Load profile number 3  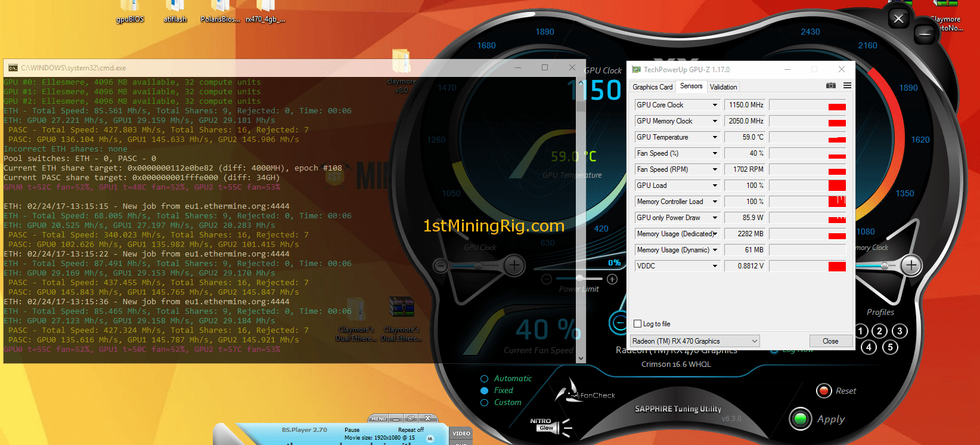coord(900,331)
